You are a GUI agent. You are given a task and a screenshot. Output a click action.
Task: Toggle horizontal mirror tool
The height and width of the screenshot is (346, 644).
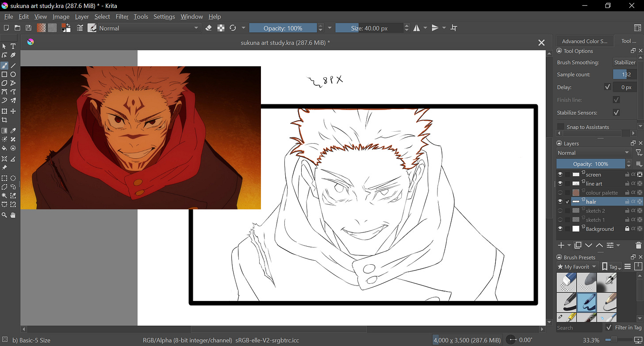417,28
